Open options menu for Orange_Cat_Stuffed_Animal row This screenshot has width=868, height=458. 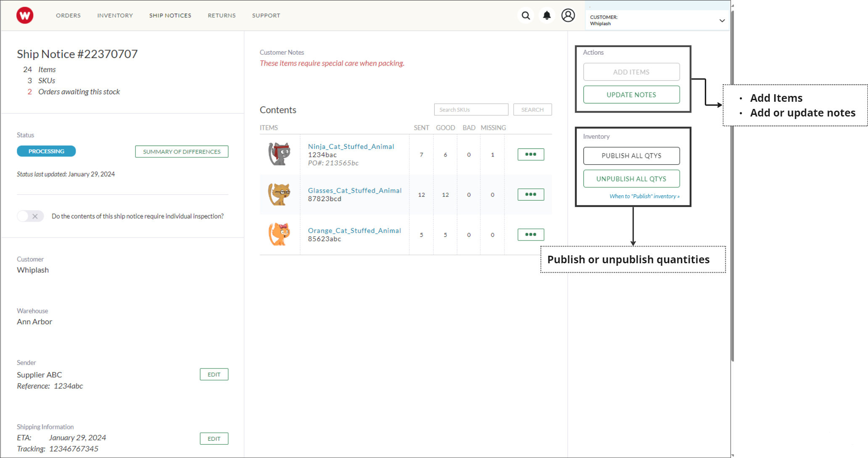coord(530,235)
